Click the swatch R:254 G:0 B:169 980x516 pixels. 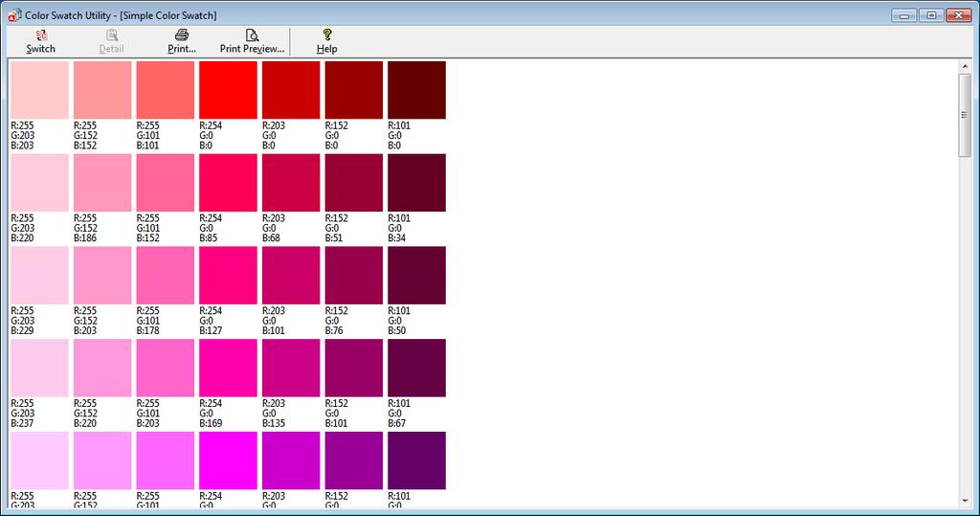[x=228, y=368]
